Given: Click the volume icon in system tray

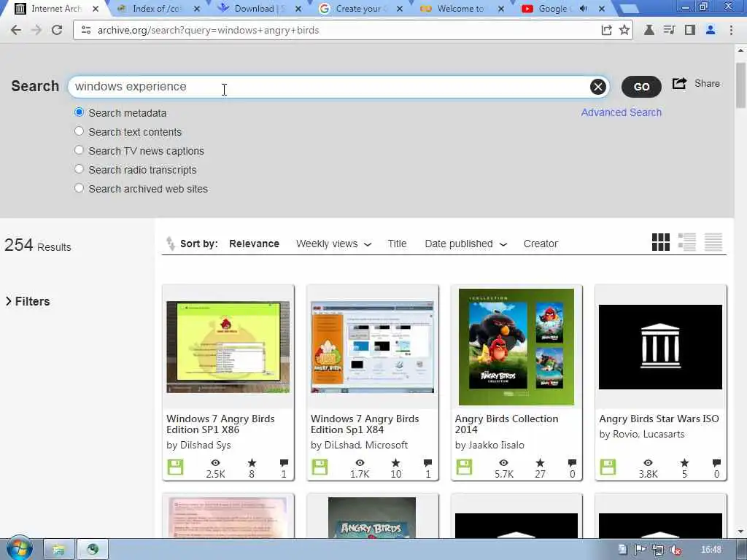Looking at the screenshot, I should click(x=675, y=550).
